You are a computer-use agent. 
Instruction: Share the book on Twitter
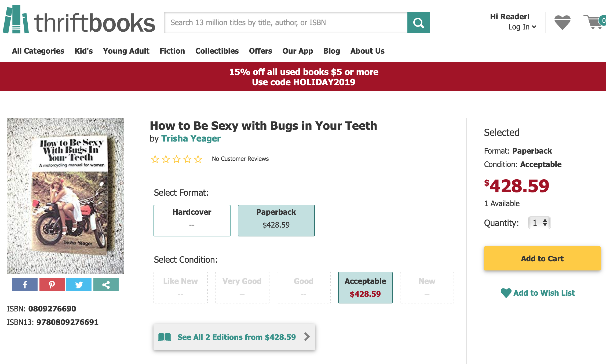79,284
